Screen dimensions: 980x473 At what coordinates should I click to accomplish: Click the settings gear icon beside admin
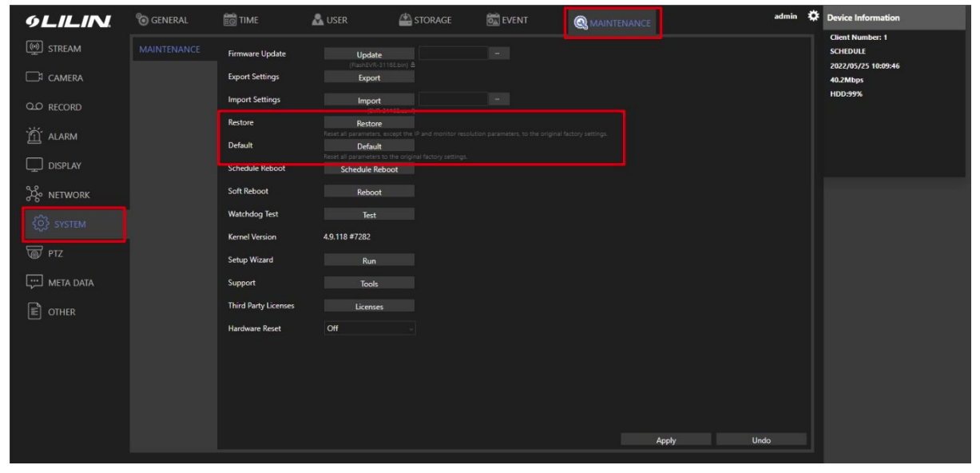814,16
